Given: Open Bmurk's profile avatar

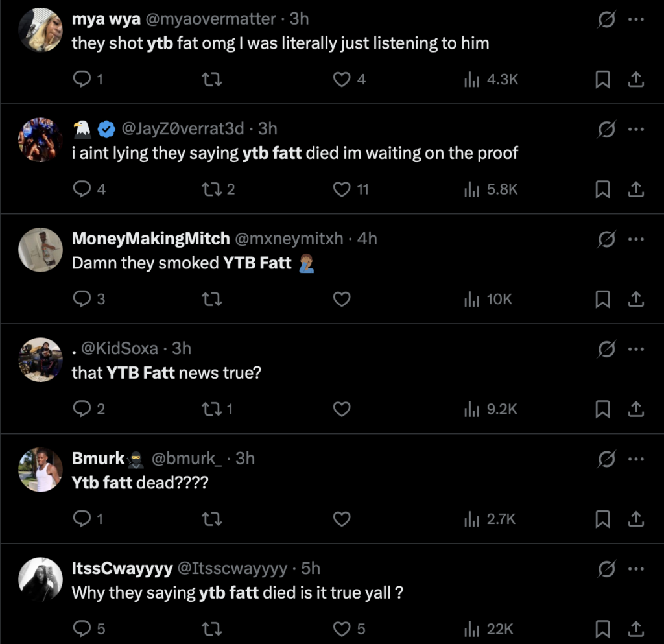Looking at the screenshot, I should coord(41,470).
